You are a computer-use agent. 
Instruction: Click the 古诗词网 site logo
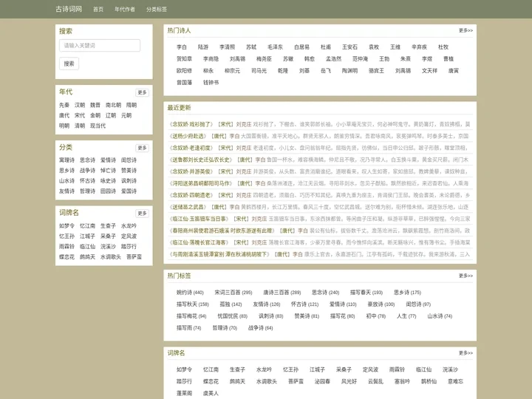click(x=69, y=9)
